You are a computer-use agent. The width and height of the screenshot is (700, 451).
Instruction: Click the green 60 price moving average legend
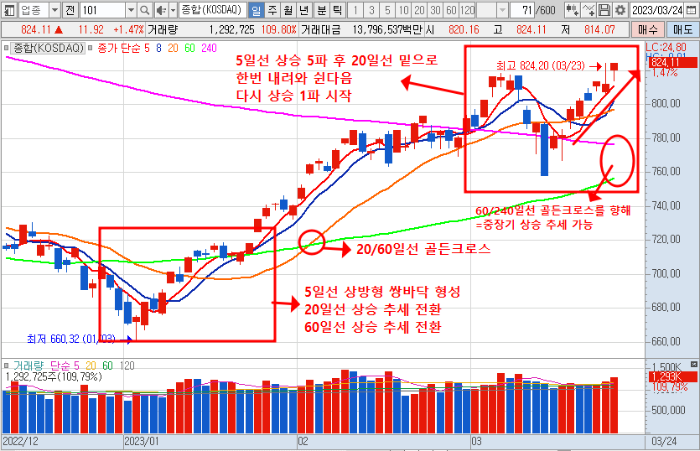tap(190, 48)
